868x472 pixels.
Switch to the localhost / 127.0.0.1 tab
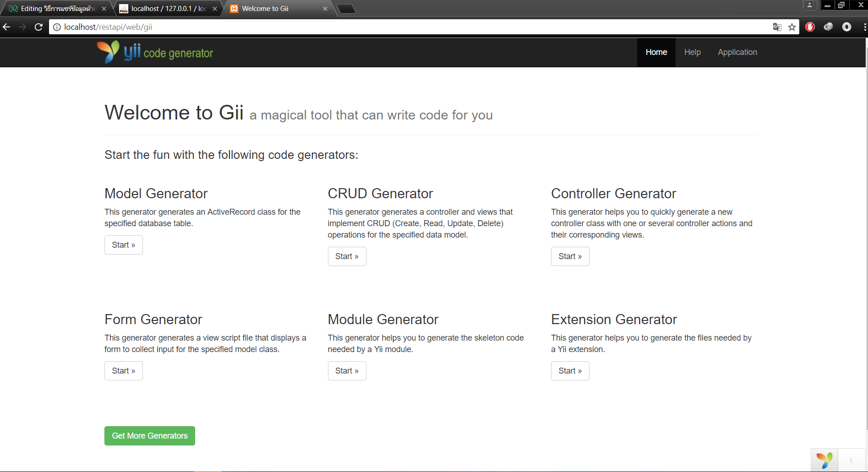pos(168,9)
